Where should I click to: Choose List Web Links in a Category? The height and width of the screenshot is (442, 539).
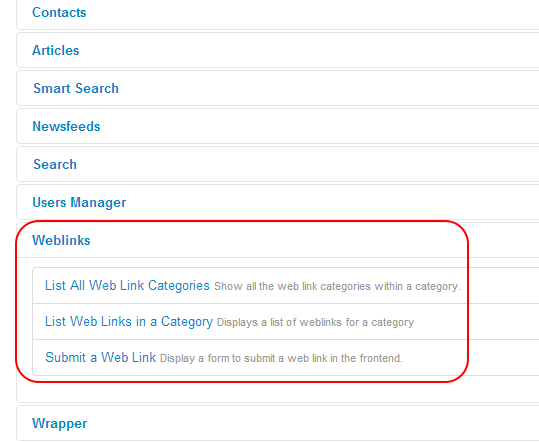[129, 322]
